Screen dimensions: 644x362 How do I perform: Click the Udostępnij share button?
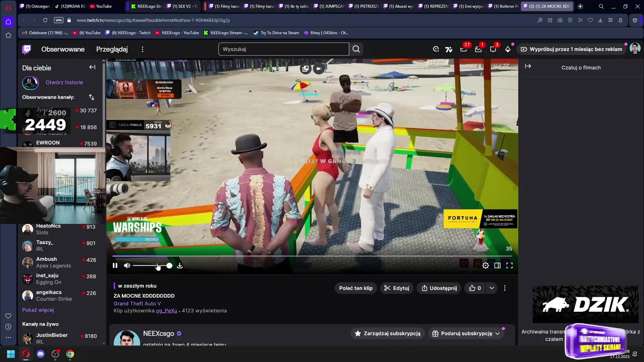click(x=439, y=288)
